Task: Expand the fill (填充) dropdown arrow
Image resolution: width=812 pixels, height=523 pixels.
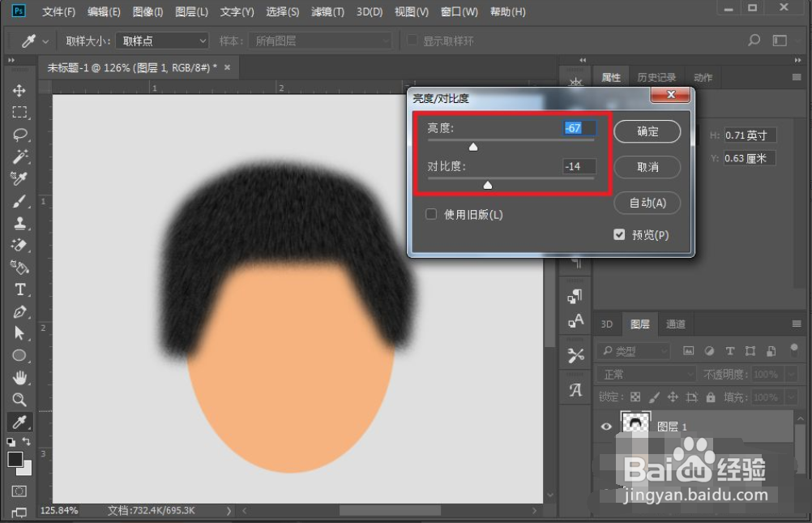Action: pos(790,397)
